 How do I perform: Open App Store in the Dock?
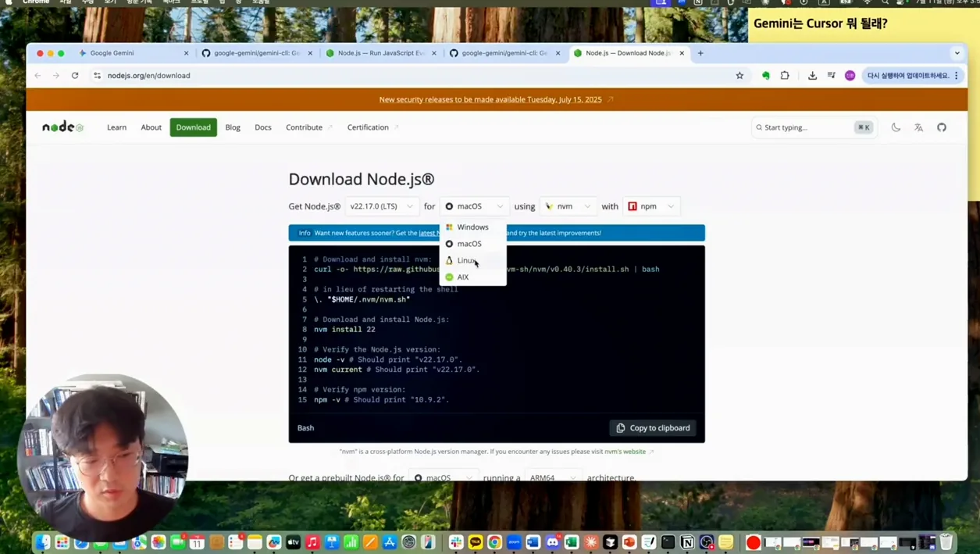390,542
